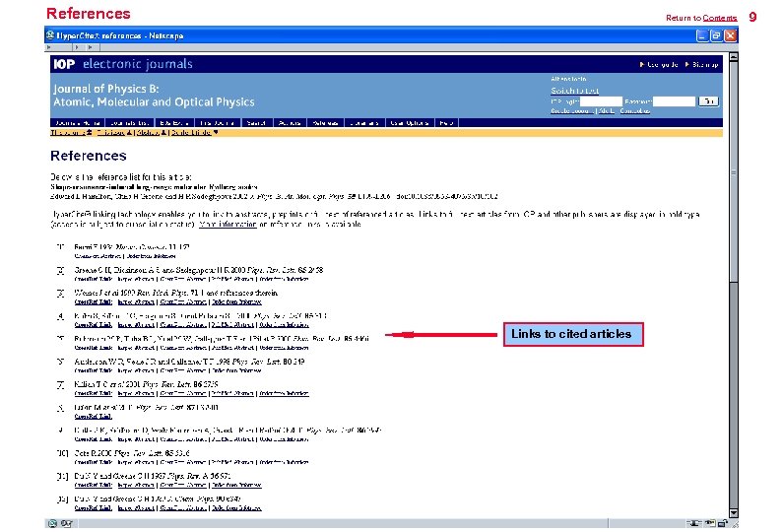Click the Netscape icon in the title bar
The width and height of the screenshot is (782, 532).
(x=50, y=35)
